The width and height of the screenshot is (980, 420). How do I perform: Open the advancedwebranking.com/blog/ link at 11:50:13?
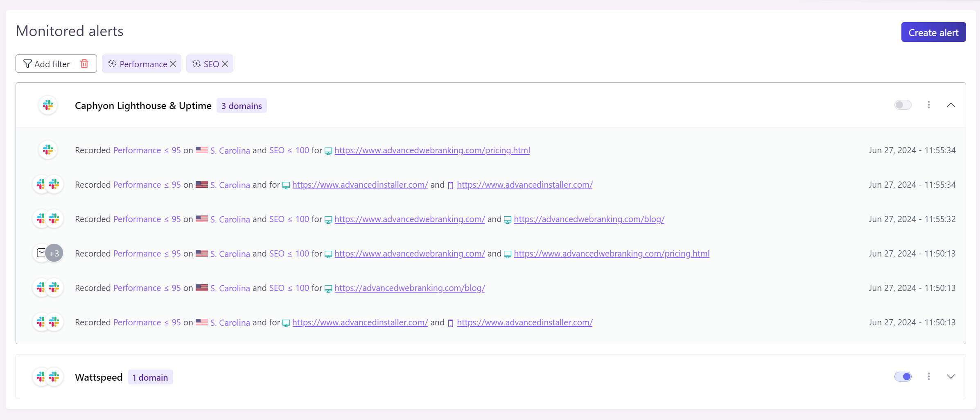pos(409,288)
